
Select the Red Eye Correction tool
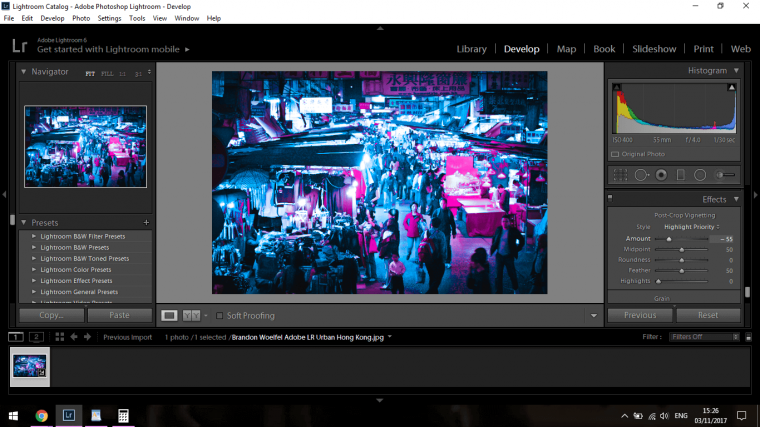pos(661,175)
